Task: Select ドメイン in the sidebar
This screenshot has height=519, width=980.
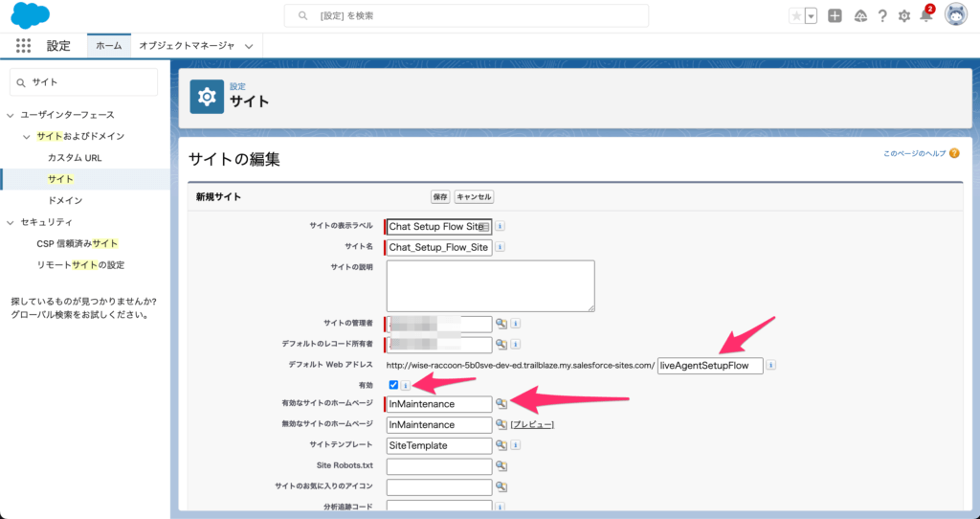Action: tap(65, 200)
